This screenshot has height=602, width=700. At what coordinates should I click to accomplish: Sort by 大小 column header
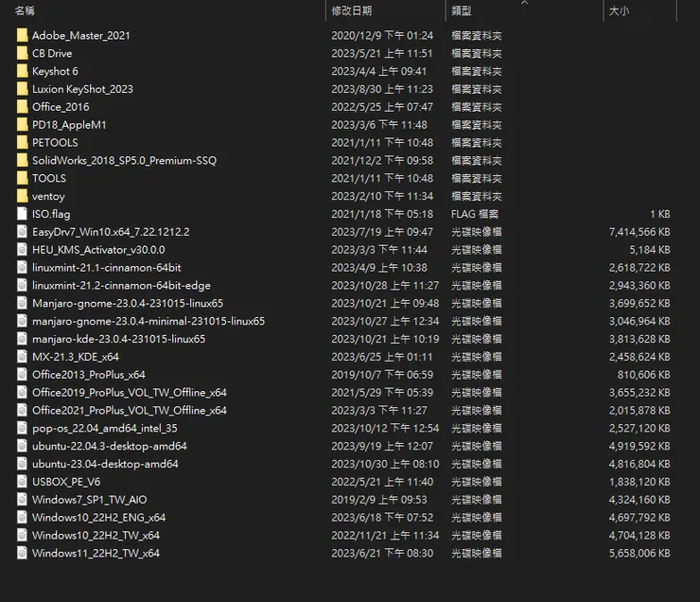pyautogui.click(x=619, y=10)
